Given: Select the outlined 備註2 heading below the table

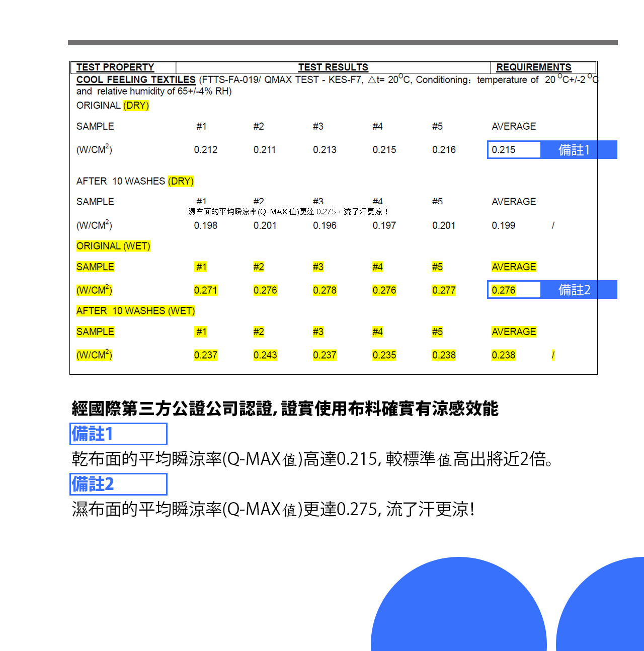Looking at the screenshot, I should point(118,484).
